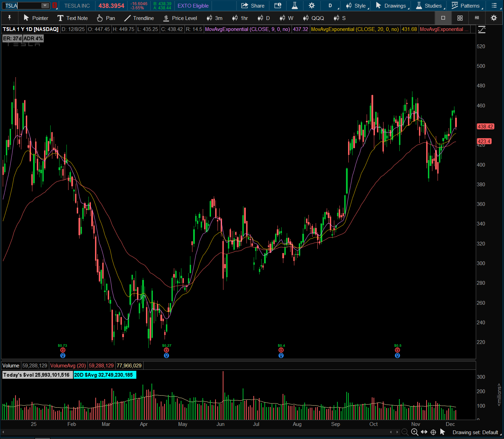Screen dimensions: 504x439
Task: Click the TESLA INC company name
Action: [x=77, y=6]
